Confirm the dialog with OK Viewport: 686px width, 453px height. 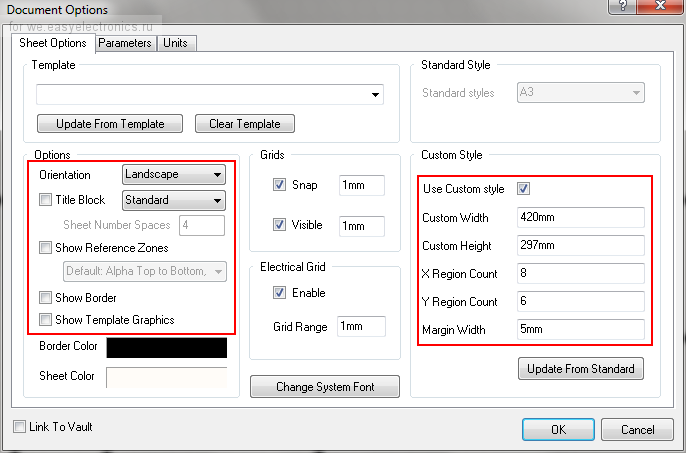point(558,429)
